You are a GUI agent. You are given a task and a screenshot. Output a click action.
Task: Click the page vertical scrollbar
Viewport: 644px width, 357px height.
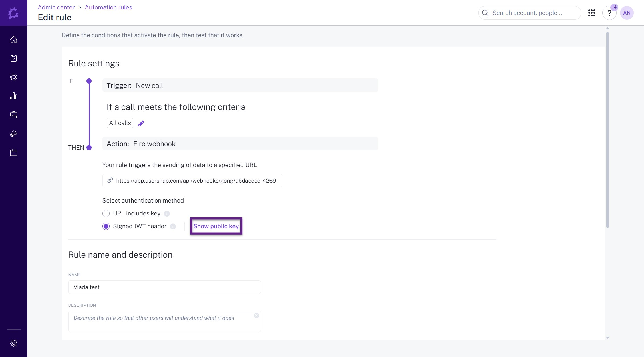(607, 130)
